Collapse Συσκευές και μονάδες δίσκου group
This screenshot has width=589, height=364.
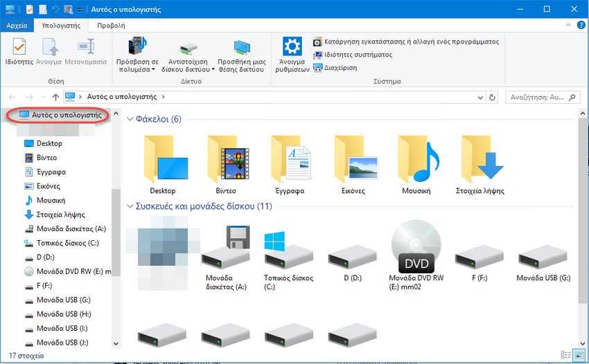coord(130,206)
